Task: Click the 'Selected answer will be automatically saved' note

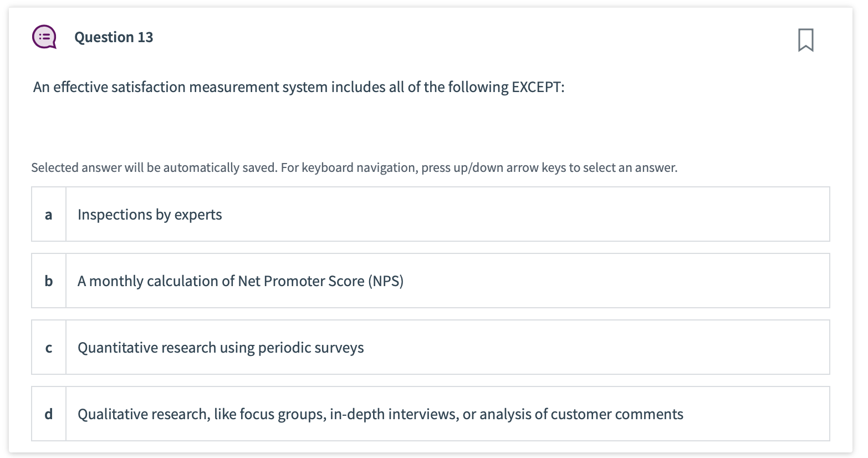Action: tap(354, 167)
